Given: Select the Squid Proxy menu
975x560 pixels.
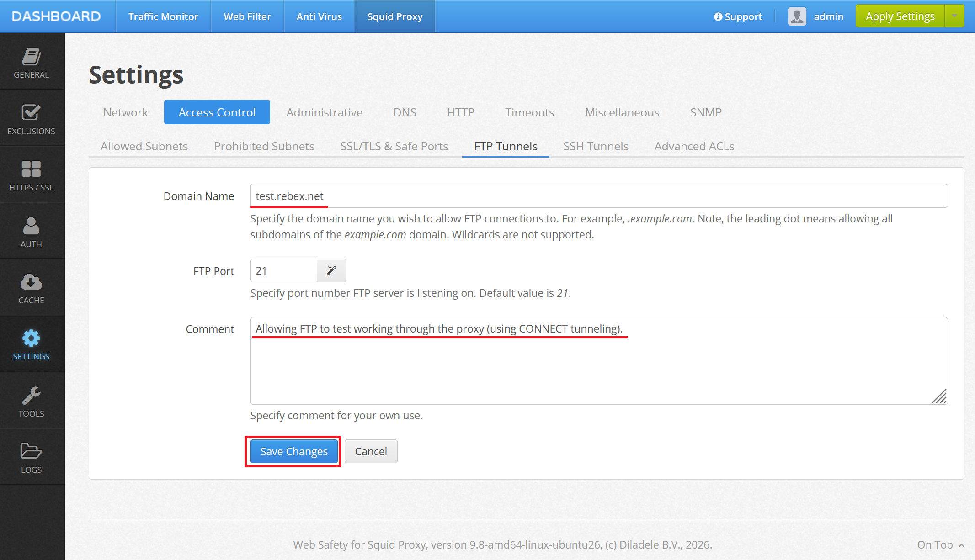Looking at the screenshot, I should (395, 16).
